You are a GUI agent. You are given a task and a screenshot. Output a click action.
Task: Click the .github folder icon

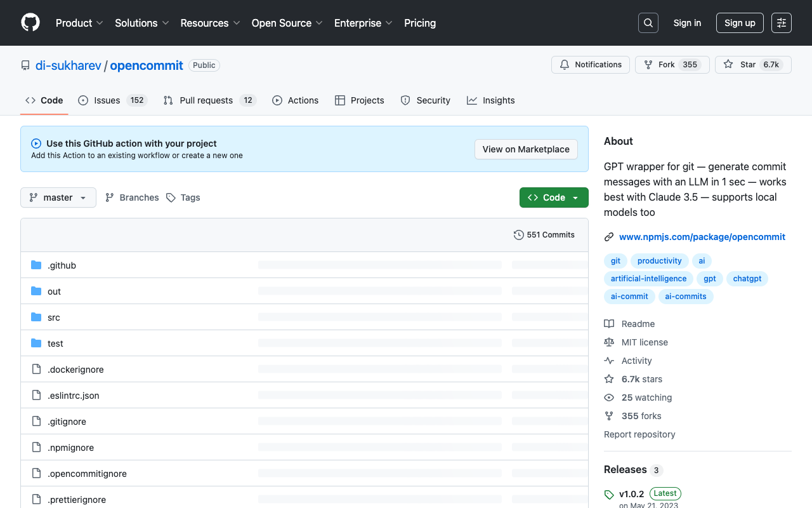pos(36,265)
